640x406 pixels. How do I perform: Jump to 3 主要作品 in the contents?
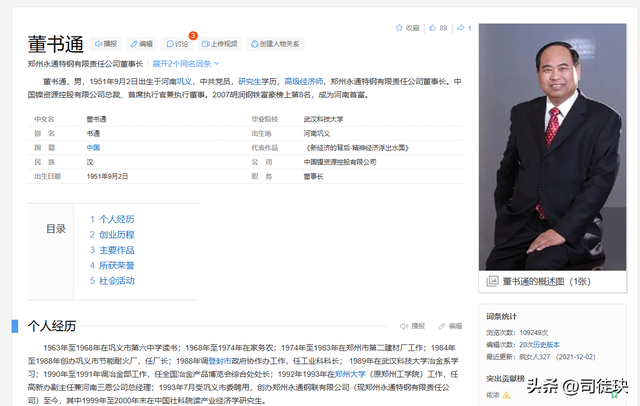tap(112, 250)
